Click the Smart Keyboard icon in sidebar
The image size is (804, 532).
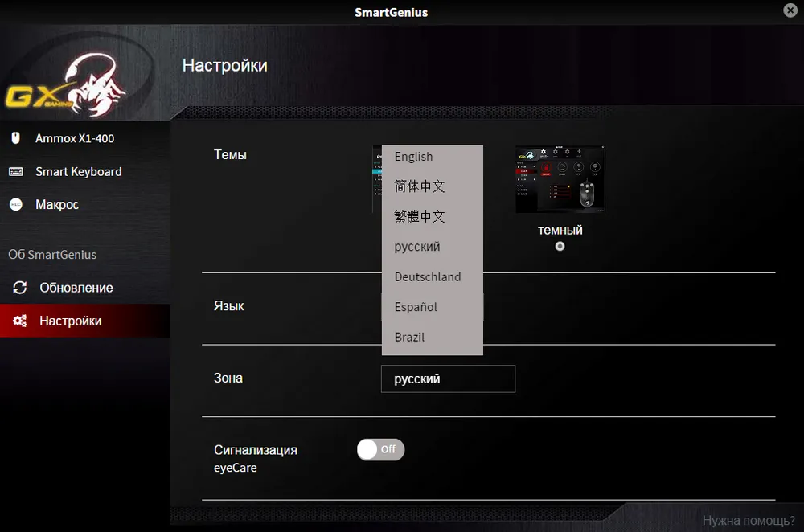16,172
